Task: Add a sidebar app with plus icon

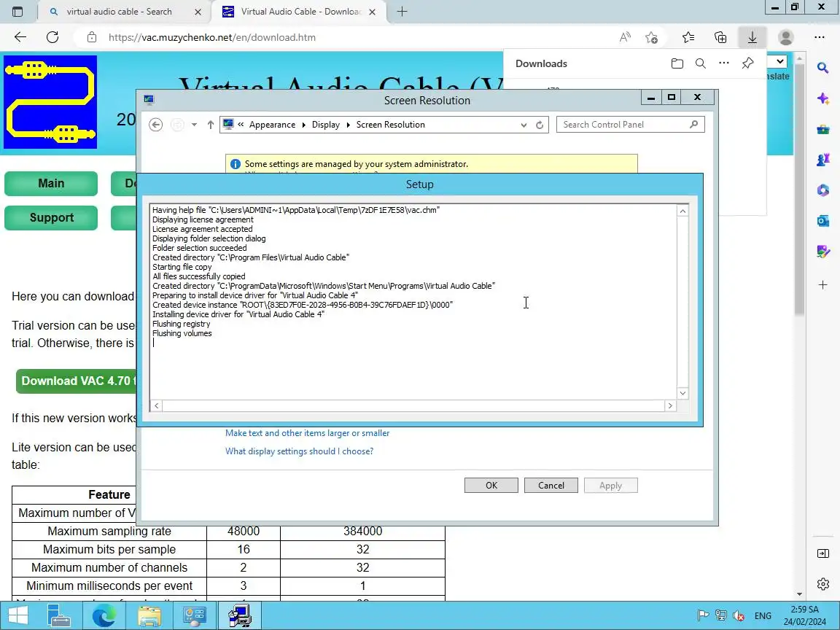Action: tap(822, 284)
